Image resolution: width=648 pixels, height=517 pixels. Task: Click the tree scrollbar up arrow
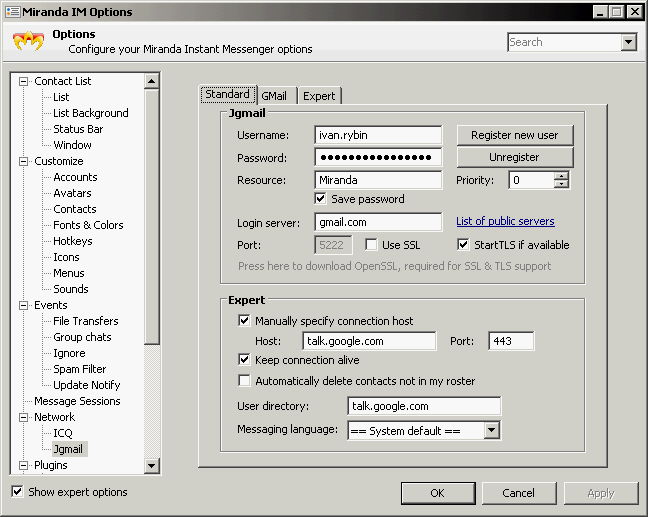152,81
